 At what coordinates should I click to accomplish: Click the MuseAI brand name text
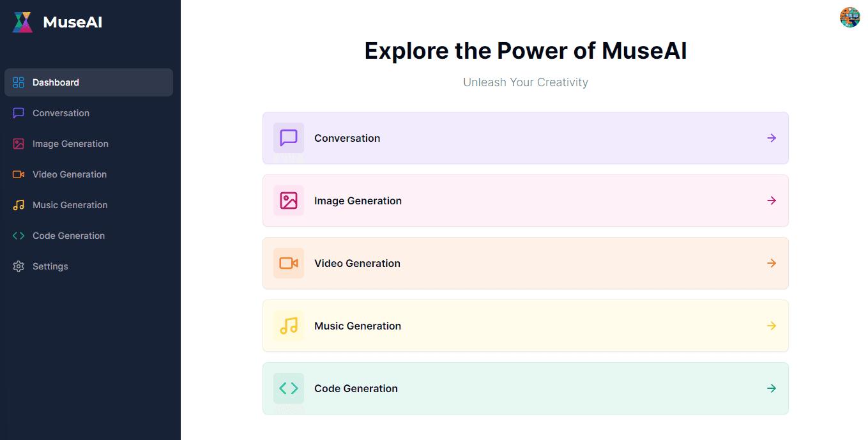click(x=72, y=22)
